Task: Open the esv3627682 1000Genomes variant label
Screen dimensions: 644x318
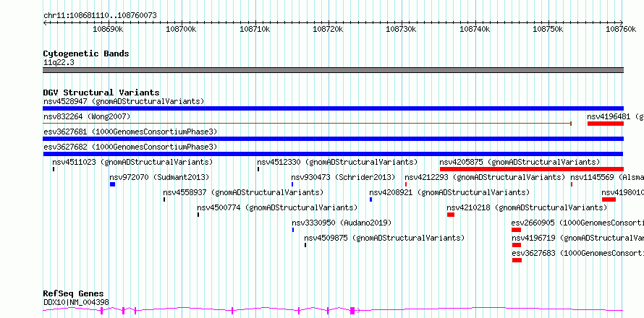Action: pyautogui.click(x=130, y=147)
